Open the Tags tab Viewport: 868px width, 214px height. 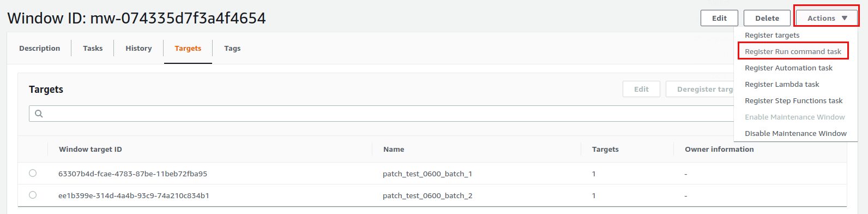232,48
